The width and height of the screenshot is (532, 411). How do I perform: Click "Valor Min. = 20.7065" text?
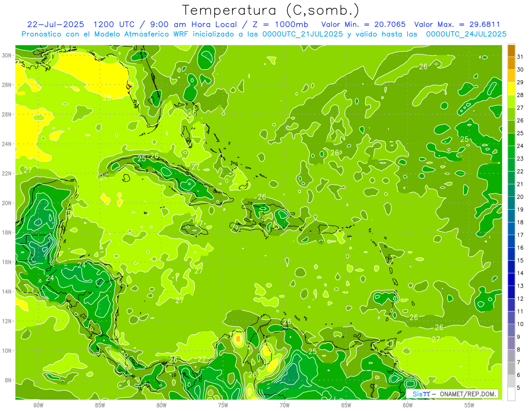point(364,24)
